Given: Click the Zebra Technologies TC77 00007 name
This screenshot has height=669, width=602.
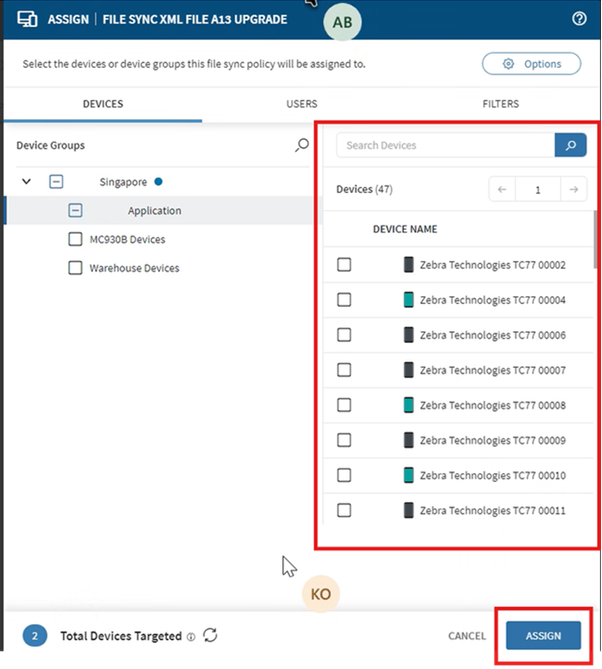Looking at the screenshot, I should click(493, 369).
